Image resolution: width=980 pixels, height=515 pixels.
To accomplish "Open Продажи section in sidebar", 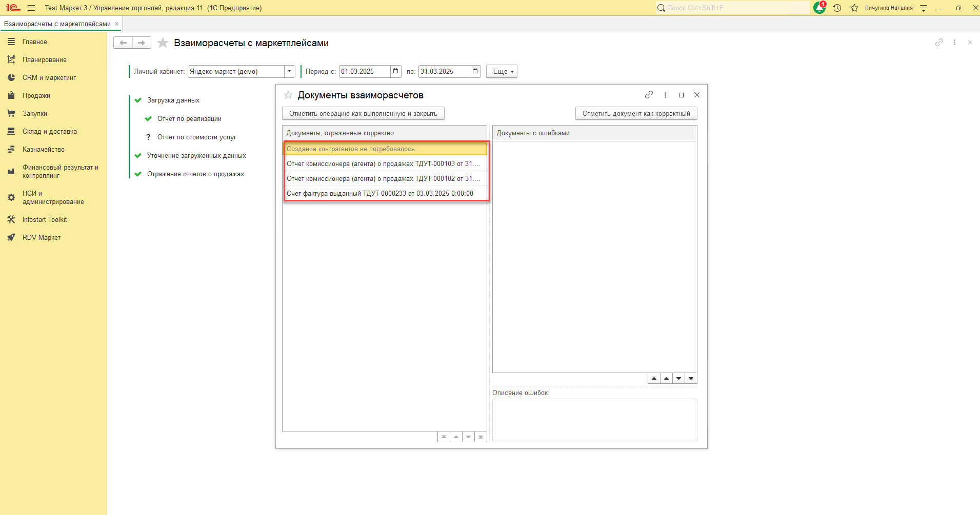I will tap(36, 96).
